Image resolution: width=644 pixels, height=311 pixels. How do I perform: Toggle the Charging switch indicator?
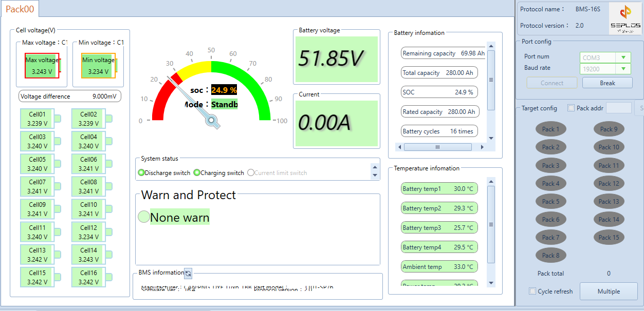coord(197,173)
